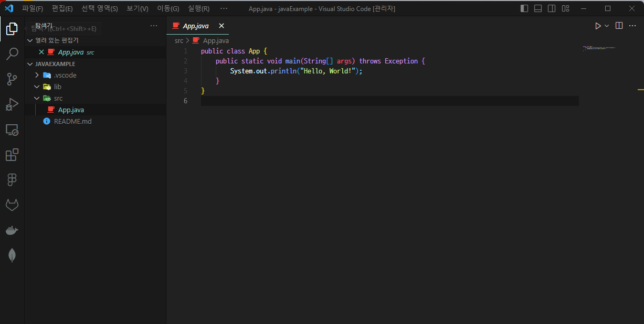The image size is (644, 324).
Task: Open the 편집(E) menu
Action: (x=62, y=8)
